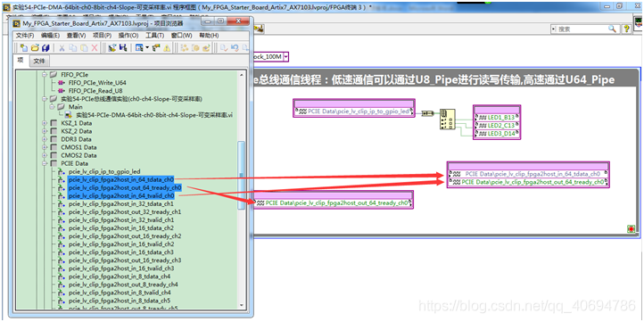Image resolution: width=644 pixels, height=322 pixels.
Task: Click the New Project toolbar icon
Action: (x=24, y=48)
